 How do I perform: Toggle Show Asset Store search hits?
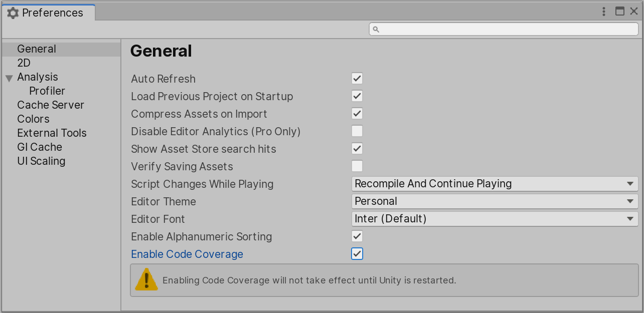[x=357, y=149]
